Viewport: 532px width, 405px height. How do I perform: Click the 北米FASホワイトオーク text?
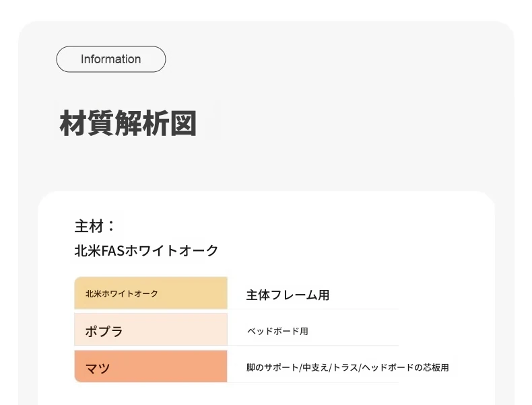[x=146, y=251]
